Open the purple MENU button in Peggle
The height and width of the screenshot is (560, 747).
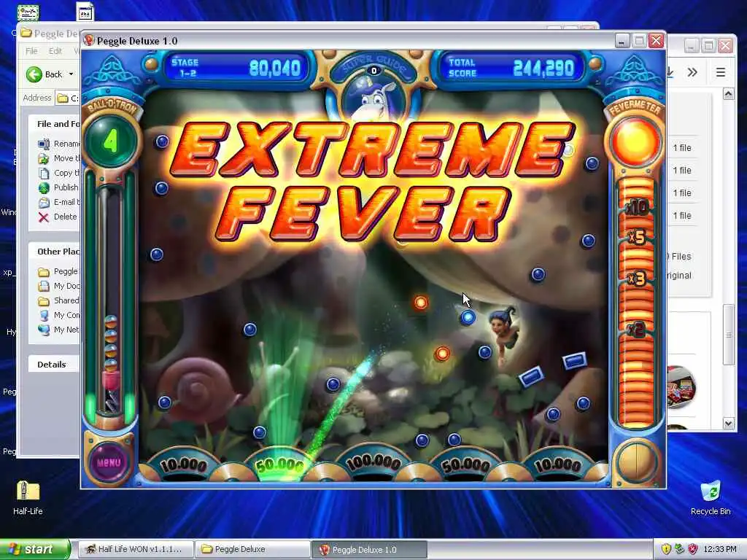coord(109,462)
